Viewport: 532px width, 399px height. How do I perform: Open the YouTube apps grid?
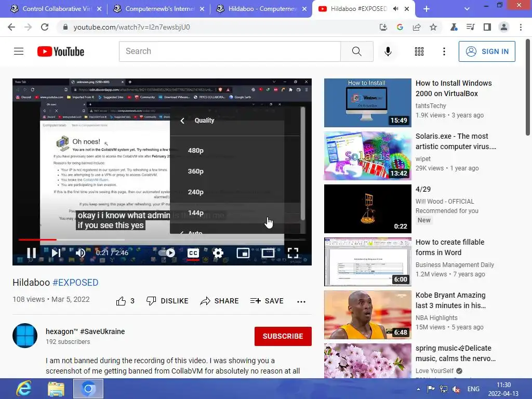pyautogui.click(x=419, y=51)
